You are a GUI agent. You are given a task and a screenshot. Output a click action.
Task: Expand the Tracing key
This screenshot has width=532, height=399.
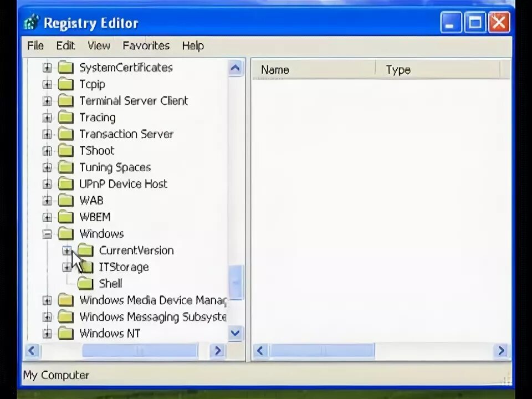(47, 117)
